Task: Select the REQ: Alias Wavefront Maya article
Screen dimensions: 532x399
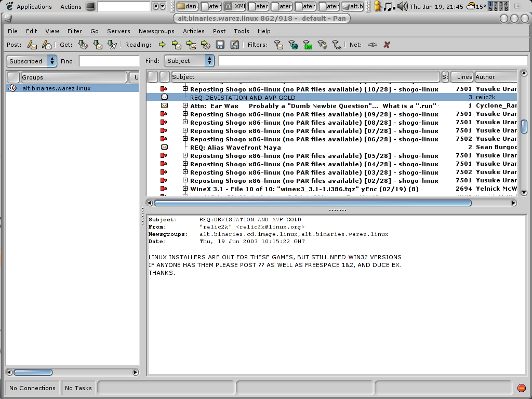Action: (331, 147)
